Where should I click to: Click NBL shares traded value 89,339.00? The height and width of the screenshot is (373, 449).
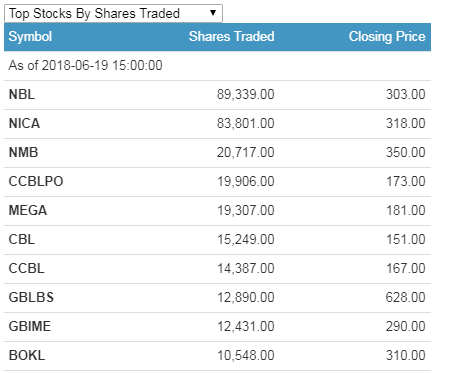coord(246,94)
